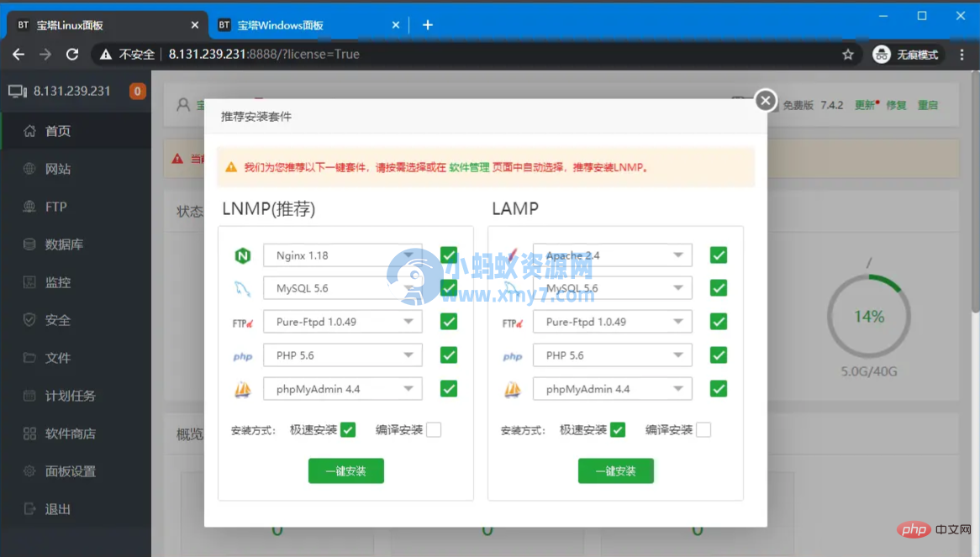
Task: Uncheck MySQL 5.6 in LNMP
Action: click(x=449, y=288)
